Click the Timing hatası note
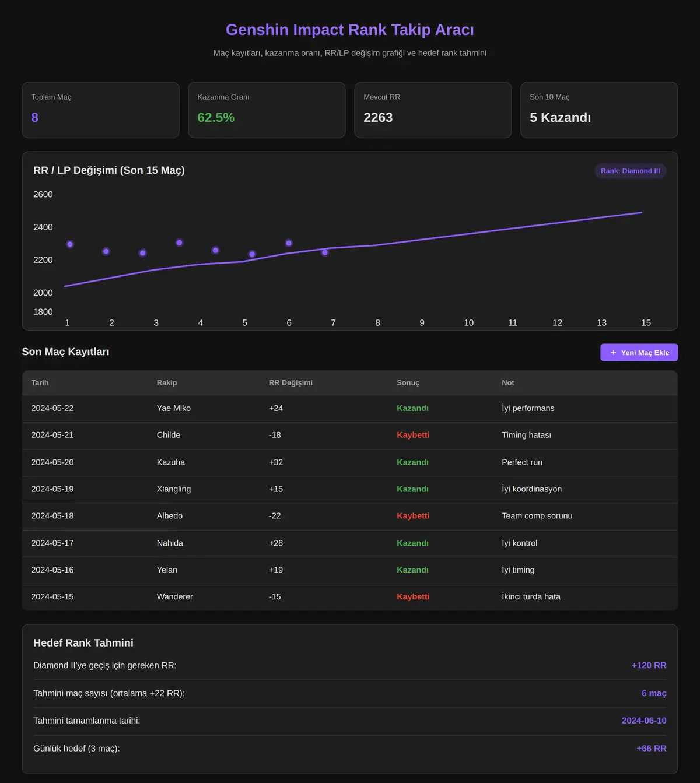 pyautogui.click(x=526, y=435)
